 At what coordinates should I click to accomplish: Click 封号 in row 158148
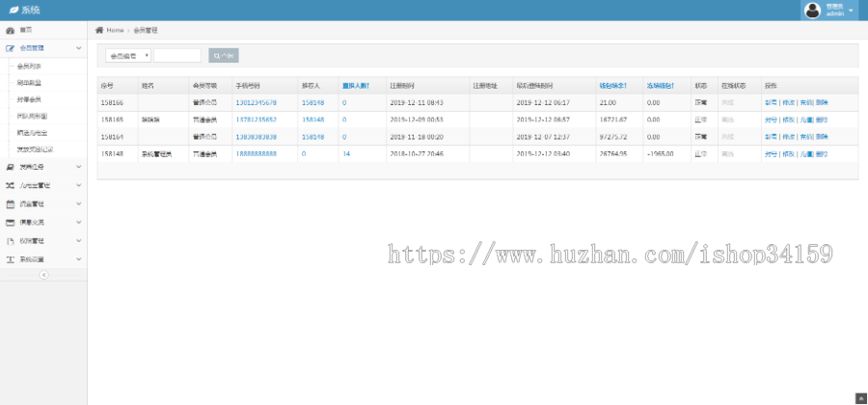point(772,154)
